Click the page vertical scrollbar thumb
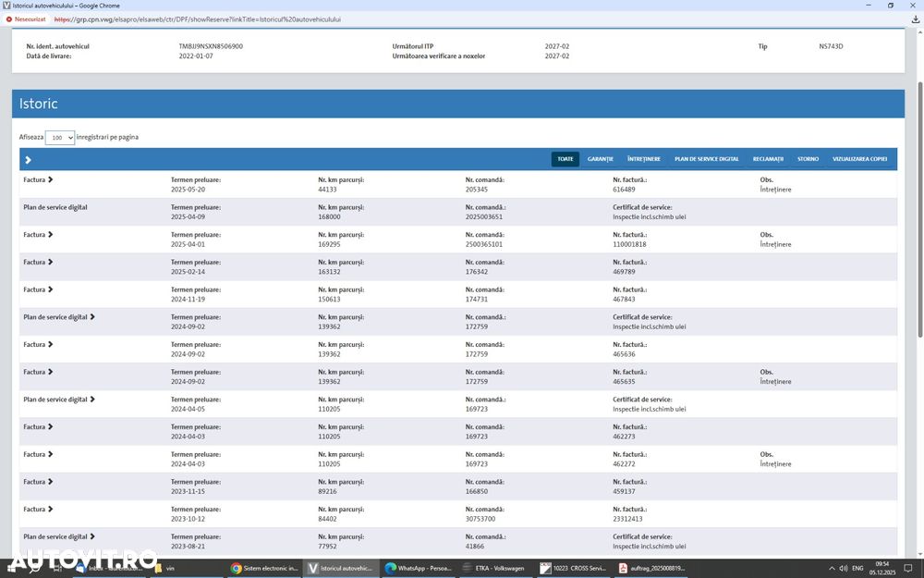The image size is (924, 578). (x=920, y=209)
